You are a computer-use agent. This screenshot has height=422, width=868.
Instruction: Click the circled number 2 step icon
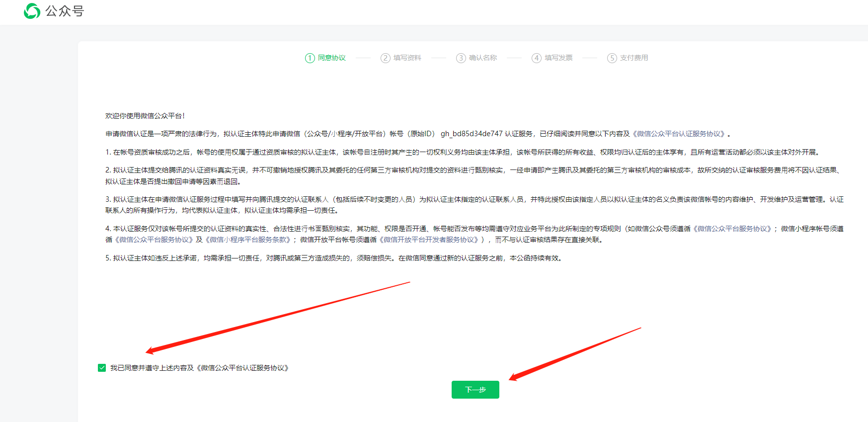click(x=386, y=58)
